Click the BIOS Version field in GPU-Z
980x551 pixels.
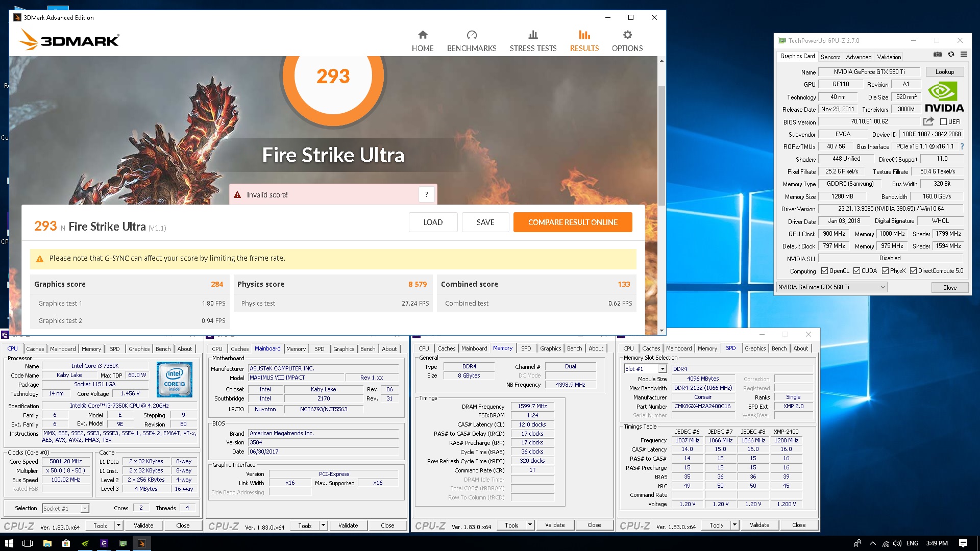[x=869, y=121]
